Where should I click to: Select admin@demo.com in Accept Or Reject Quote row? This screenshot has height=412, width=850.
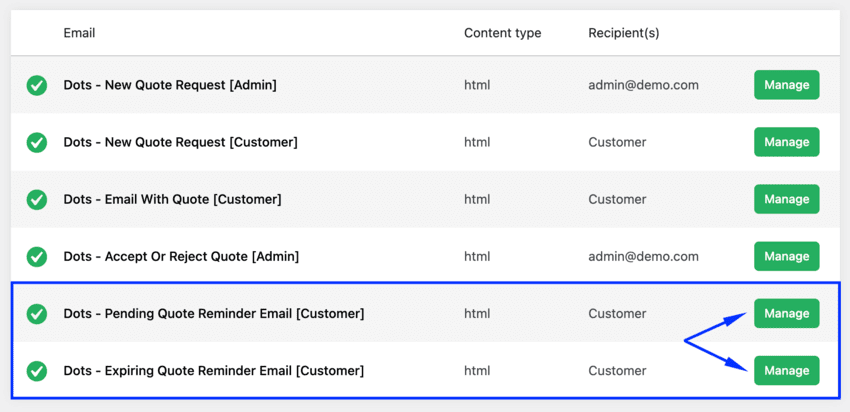pyautogui.click(x=643, y=256)
